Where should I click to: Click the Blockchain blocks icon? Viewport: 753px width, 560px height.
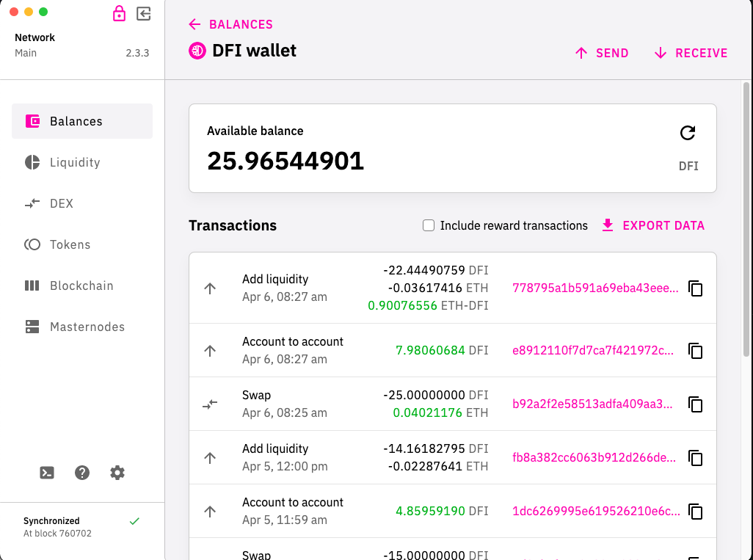pyautogui.click(x=32, y=286)
